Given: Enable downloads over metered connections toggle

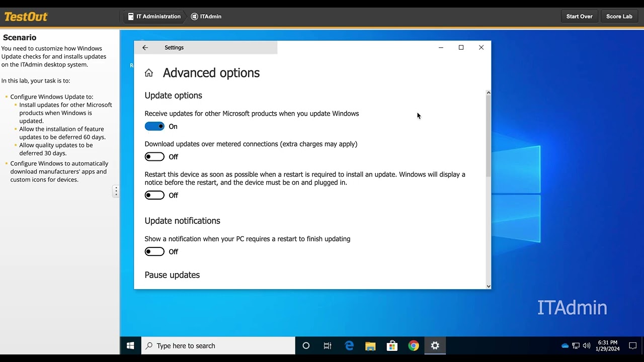Looking at the screenshot, I should [154, 157].
